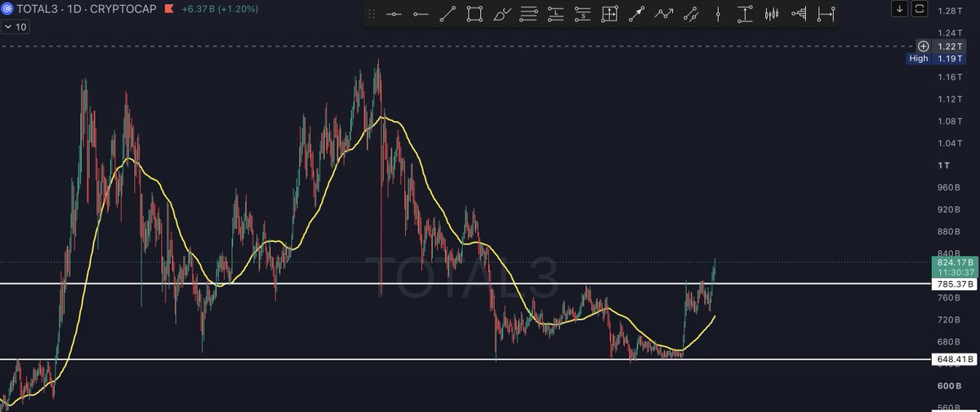980x412 pixels.
Task: Select the trend line tool
Action: tap(448, 14)
